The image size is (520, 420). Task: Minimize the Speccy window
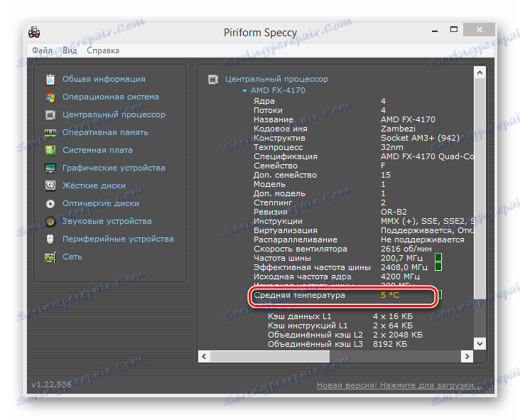(x=435, y=31)
